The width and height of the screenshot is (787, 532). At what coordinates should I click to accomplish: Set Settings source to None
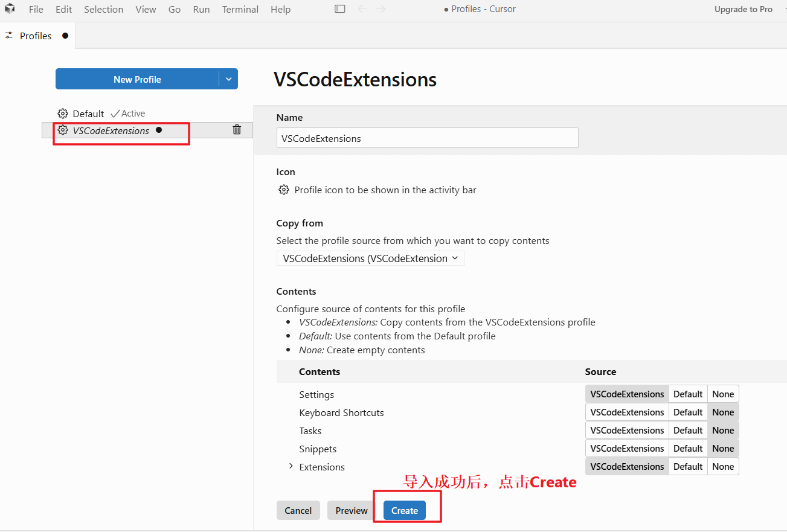click(723, 394)
